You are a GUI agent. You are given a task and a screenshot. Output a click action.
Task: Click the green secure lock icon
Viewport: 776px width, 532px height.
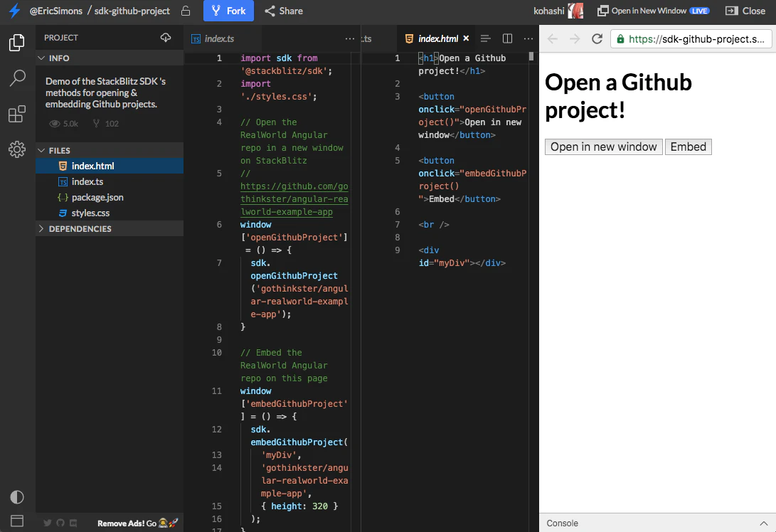pos(620,39)
